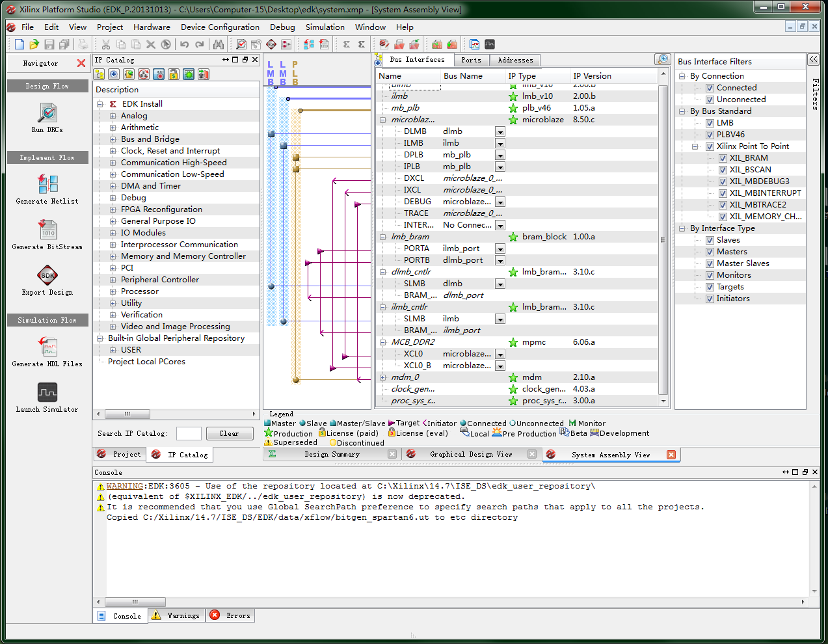Click the red diamond Export to SDK toolbar icon

point(271,44)
